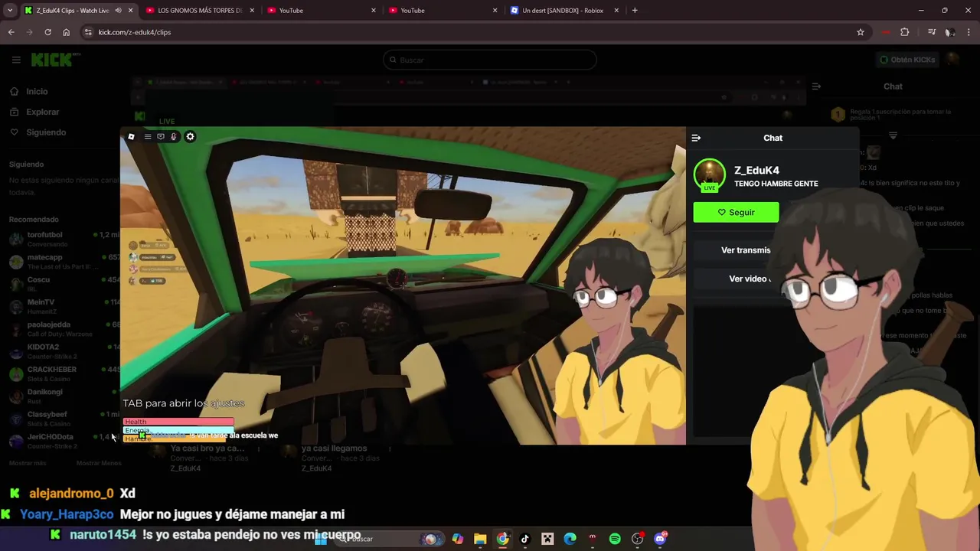Open Minecraft creeper icon in taskbar
The image size is (980, 551).
coord(547,539)
